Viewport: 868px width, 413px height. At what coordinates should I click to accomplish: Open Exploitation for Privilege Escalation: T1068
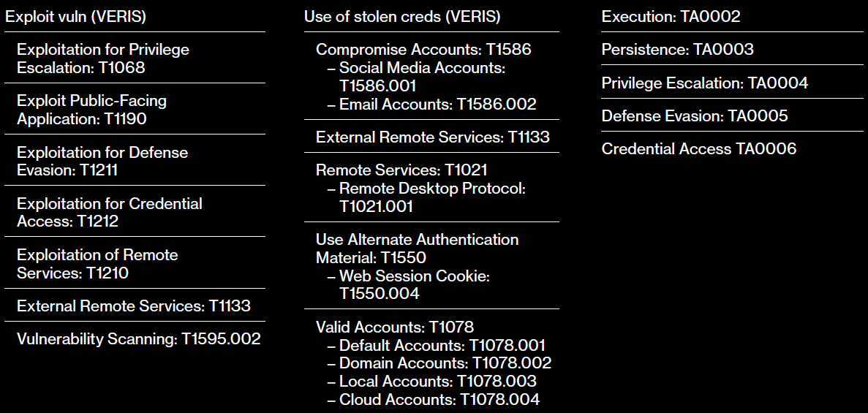pos(103,58)
